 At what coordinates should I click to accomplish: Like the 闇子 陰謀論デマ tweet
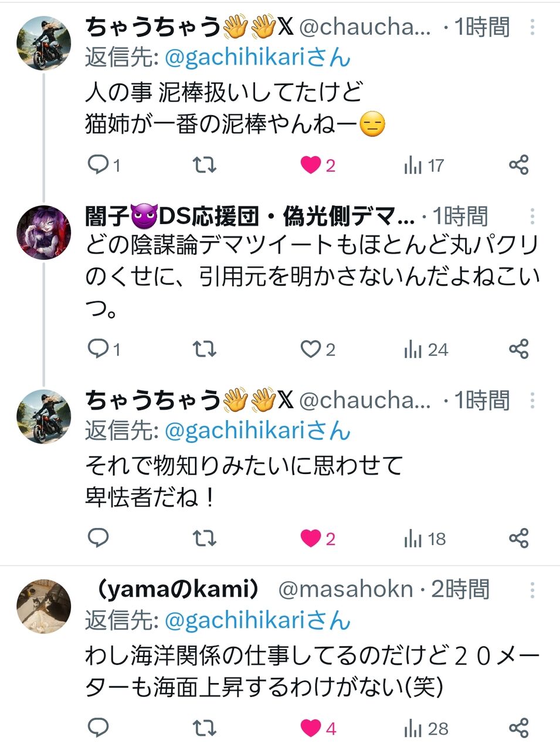coord(311,350)
